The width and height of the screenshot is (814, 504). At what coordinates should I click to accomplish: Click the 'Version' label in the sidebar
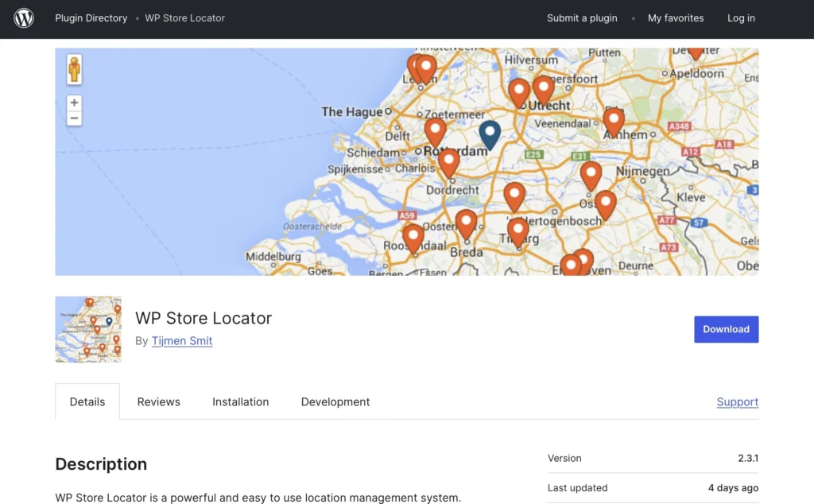pyautogui.click(x=564, y=459)
